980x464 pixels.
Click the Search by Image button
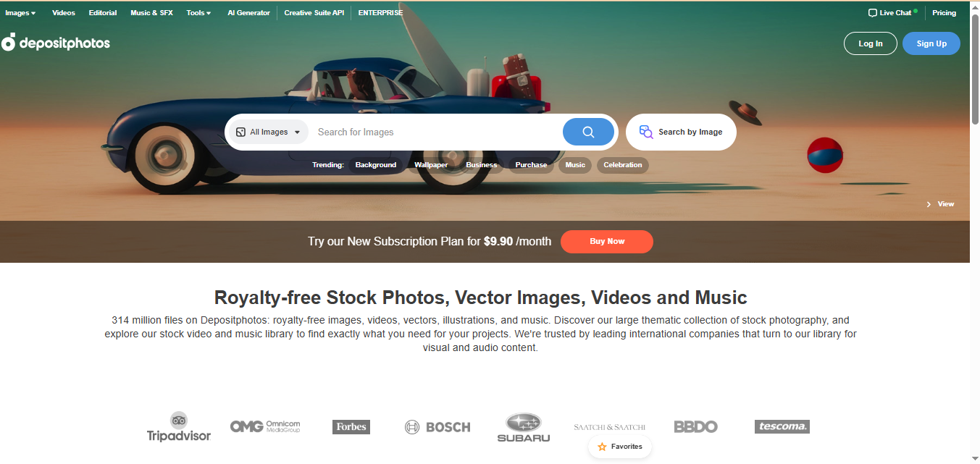point(681,132)
